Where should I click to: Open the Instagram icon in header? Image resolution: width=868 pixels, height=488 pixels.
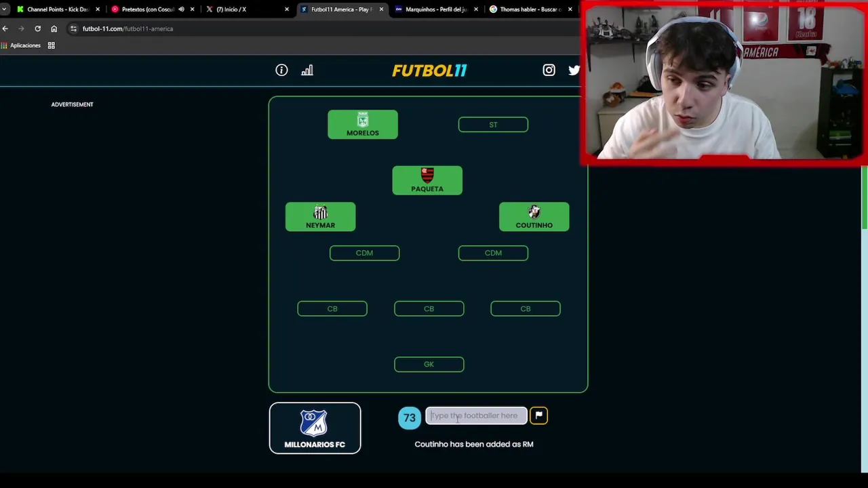click(x=549, y=70)
